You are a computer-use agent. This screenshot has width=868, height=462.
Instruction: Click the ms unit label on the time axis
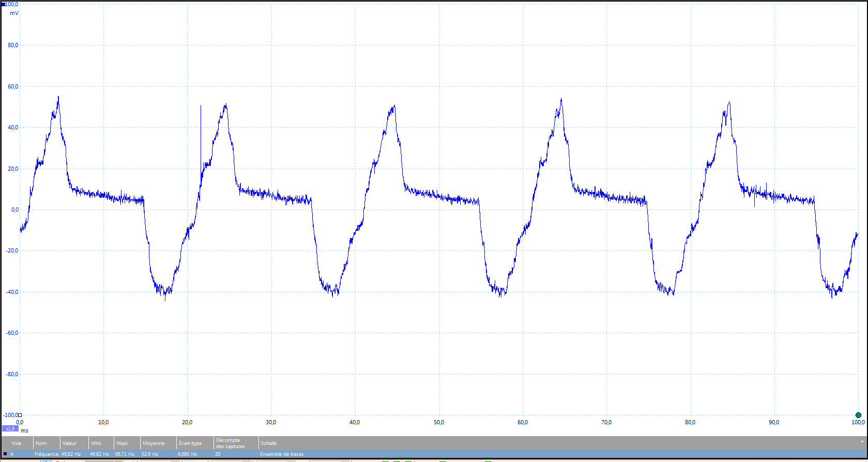tap(25, 430)
